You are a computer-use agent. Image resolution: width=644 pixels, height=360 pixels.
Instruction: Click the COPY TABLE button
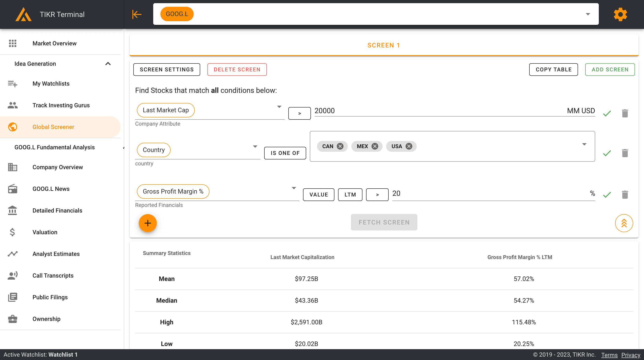click(553, 69)
